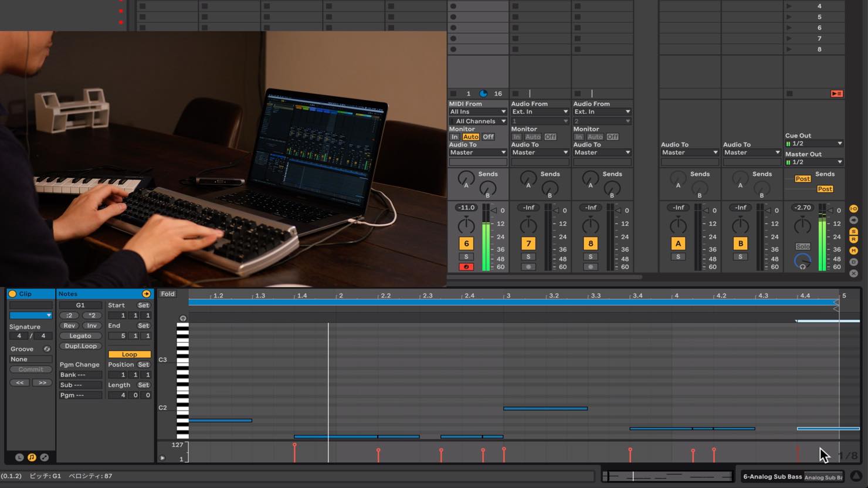The image size is (868, 488).
Task: Select scene number 5
Action: [x=819, y=17]
